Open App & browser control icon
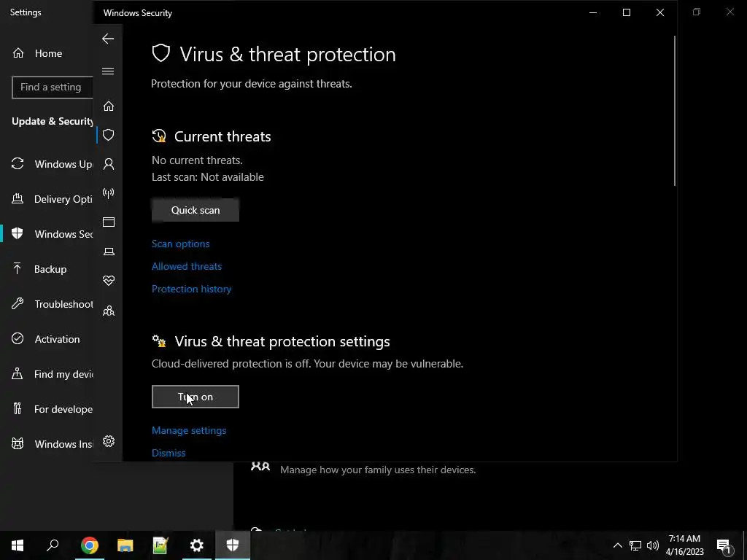The width and height of the screenshot is (747, 560). (109, 222)
